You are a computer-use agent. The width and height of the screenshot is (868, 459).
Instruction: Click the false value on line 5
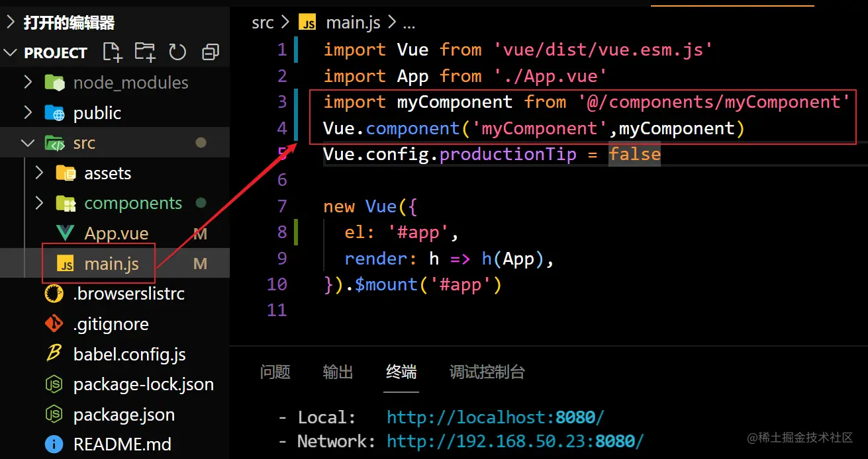pos(634,154)
